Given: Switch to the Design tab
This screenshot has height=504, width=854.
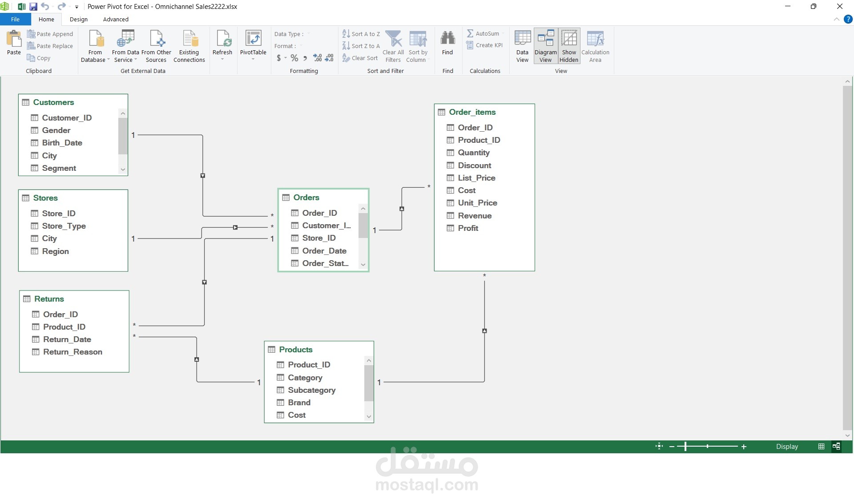Looking at the screenshot, I should pos(78,19).
